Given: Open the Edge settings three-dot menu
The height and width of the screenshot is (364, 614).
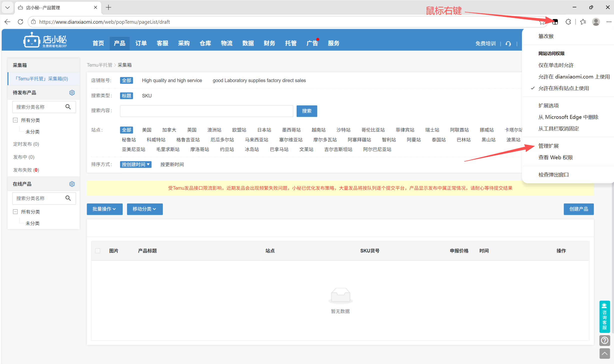Looking at the screenshot, I should [x=609, y=22].
